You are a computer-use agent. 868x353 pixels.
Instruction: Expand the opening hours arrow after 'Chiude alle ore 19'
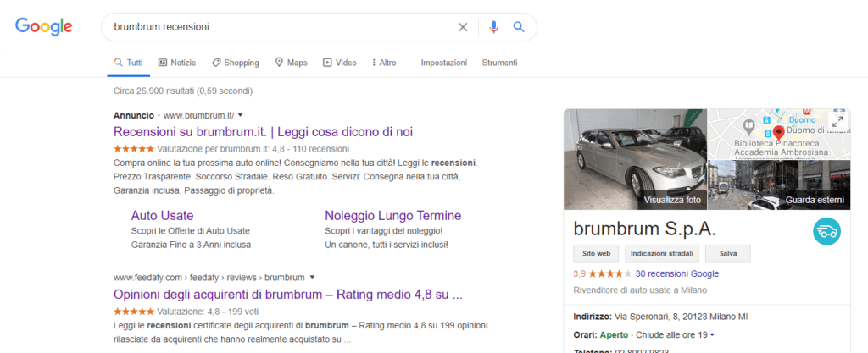(712, 334)
